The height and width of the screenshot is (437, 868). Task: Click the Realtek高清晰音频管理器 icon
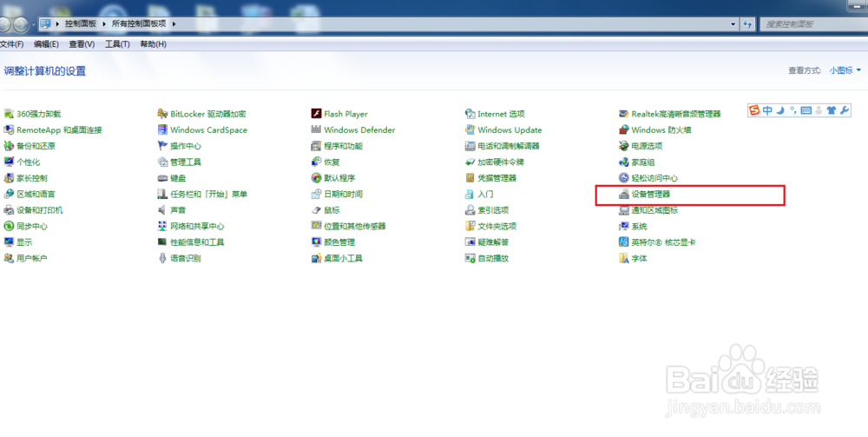[x=624, y=114]
